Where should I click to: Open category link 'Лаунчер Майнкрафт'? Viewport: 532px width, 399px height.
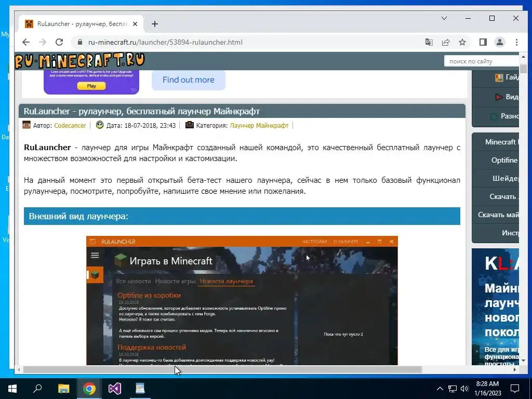click(x=259, y=125)
